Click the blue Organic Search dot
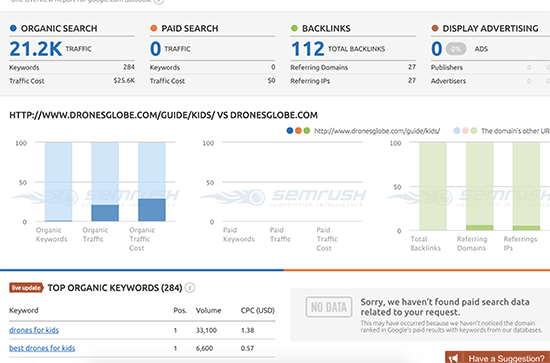This screenshot has width=550, height=363. (13, 28)
